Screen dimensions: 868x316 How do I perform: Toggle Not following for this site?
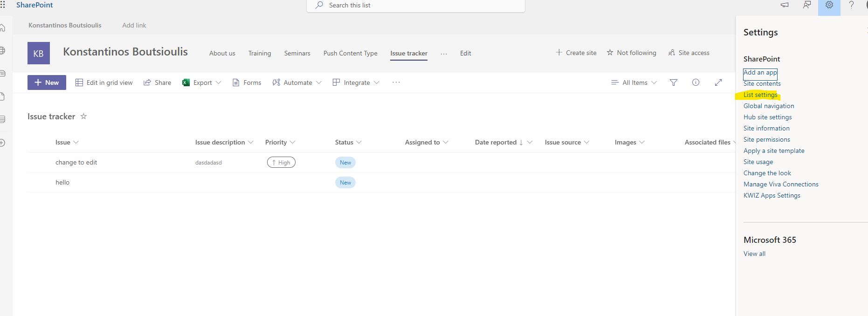[631, 53]
